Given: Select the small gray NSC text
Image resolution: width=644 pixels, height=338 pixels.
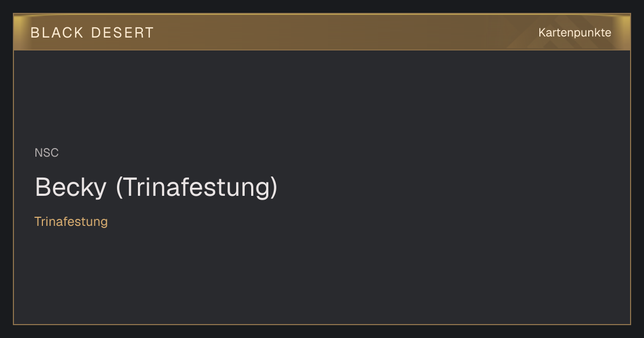Looking at the screenshot, I should click(47, 153).
